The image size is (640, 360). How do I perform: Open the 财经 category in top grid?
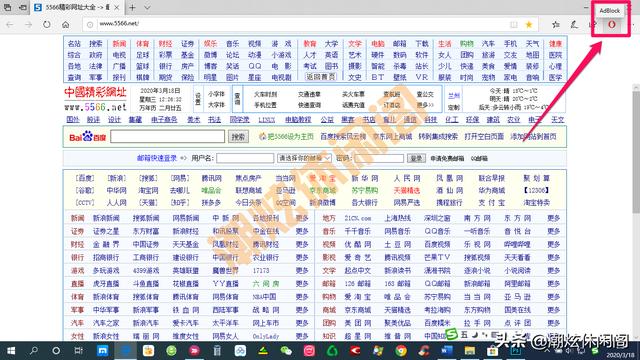(165, 44)
